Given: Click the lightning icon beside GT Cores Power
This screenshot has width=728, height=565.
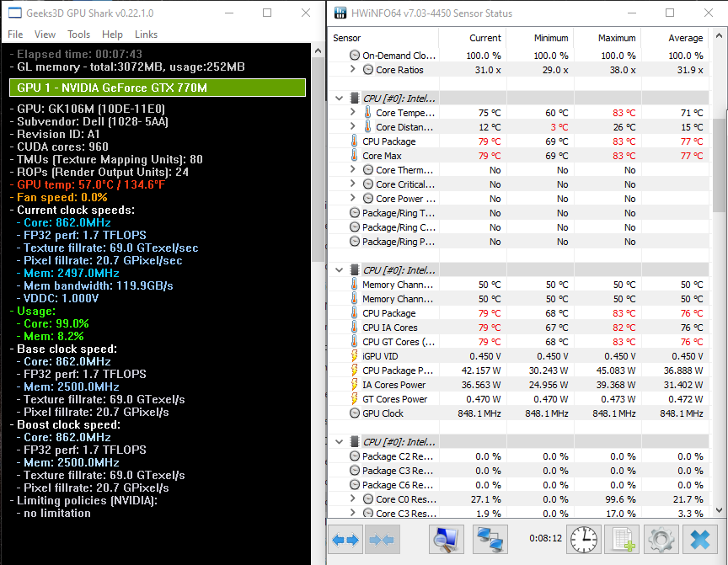Looking at the screenshot, I should tap(354, 399).
